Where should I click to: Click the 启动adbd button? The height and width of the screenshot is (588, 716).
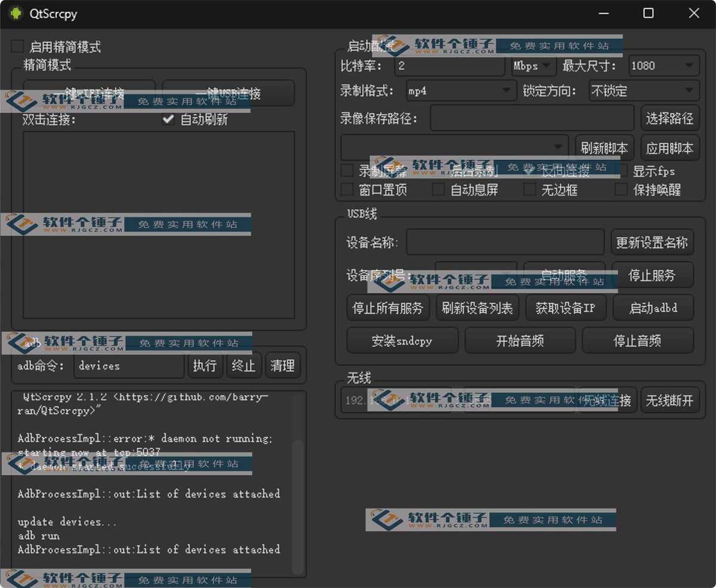tap(653, 308)
